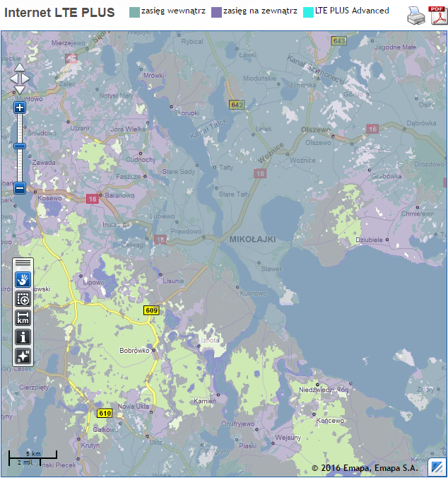
Task: Click the Jora Wielka label
Action: 128,129
